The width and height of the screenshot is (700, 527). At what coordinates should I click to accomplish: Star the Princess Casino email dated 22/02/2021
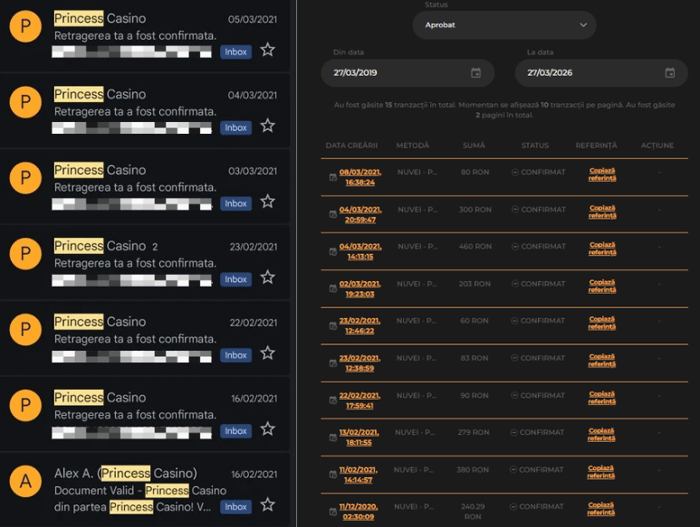tap(267, 353)
